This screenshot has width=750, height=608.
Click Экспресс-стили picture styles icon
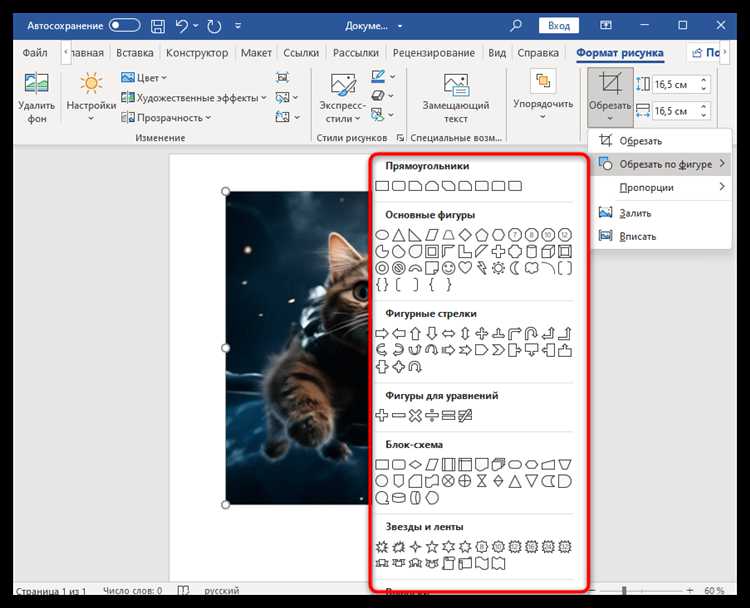[x=342, y=85]
